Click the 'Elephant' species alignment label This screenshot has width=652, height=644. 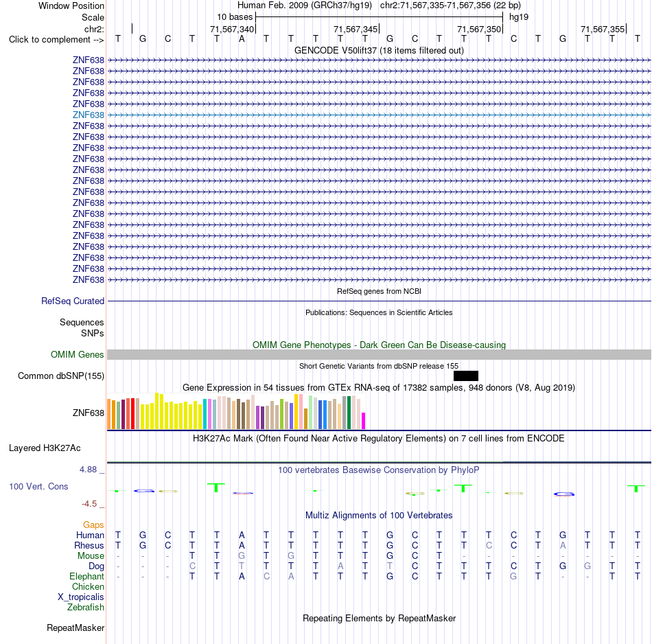(86, 576)
